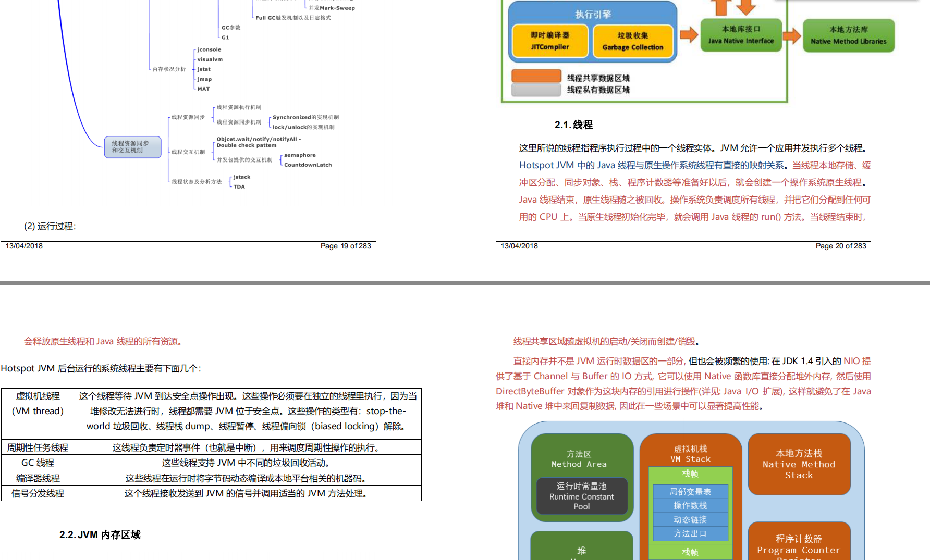Click the 方法出口 stack frame item
This screenshot has height=560, width=930.
pyautogui.click(x=690, y=534)
